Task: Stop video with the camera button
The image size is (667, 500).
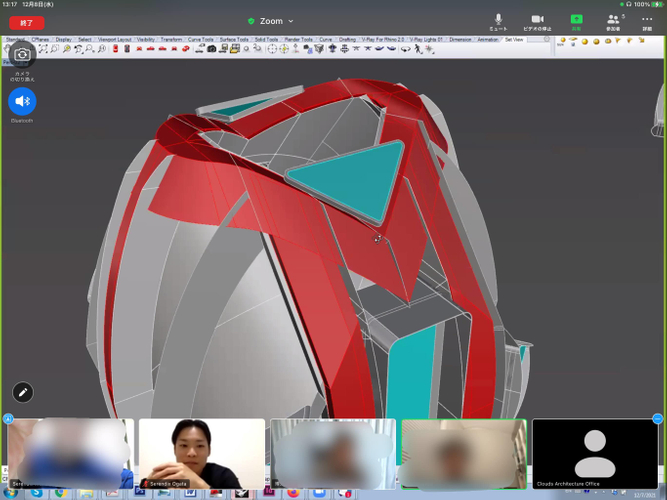Action: (537, 21)
